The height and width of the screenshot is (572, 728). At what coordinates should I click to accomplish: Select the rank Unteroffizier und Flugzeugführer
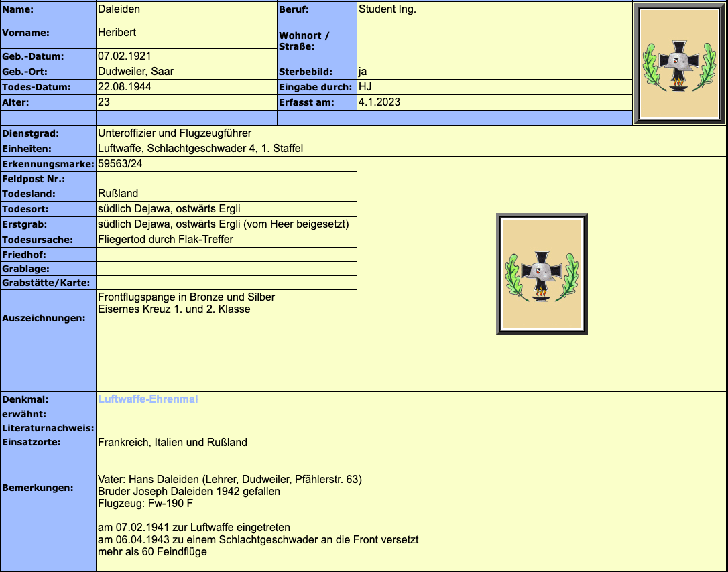click(x=174, y=133)
